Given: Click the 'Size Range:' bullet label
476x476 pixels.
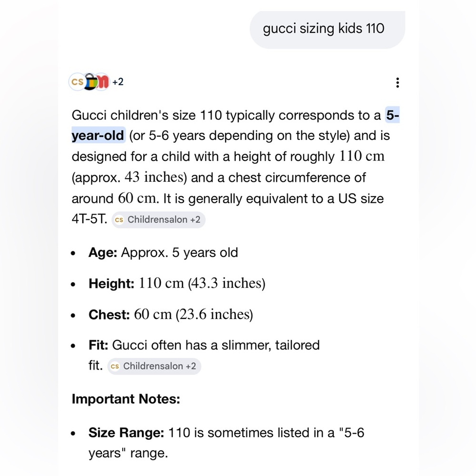Looking at the screenshot, I should [126, 433].
